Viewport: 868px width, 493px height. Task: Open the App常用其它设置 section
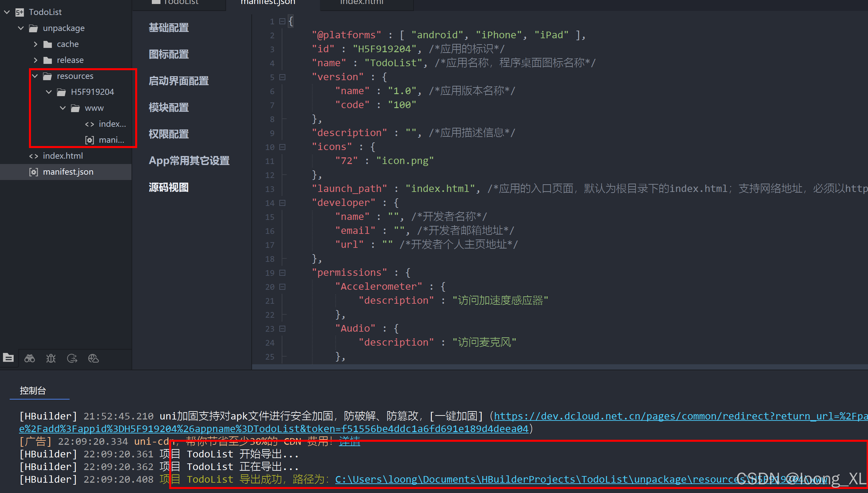189,160
